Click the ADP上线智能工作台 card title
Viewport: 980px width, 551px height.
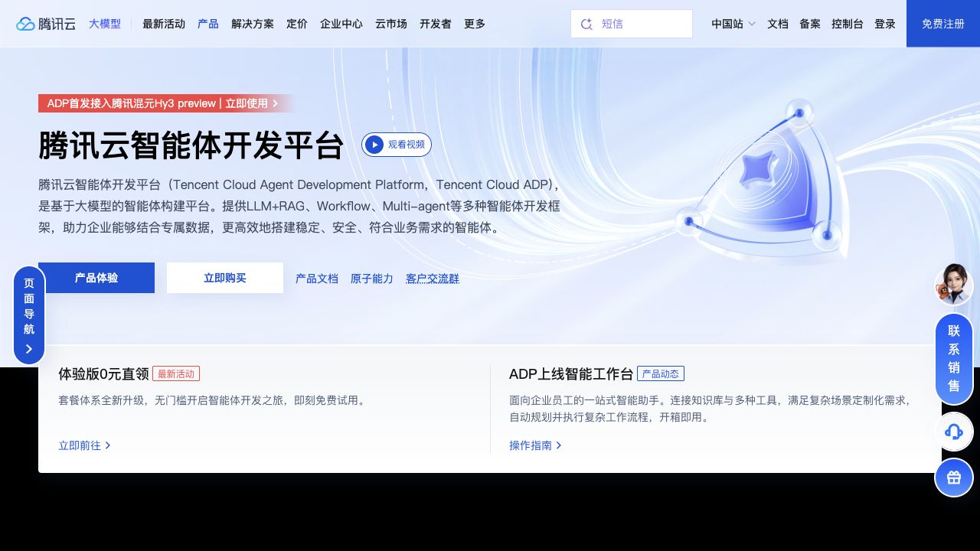point(571,373)
